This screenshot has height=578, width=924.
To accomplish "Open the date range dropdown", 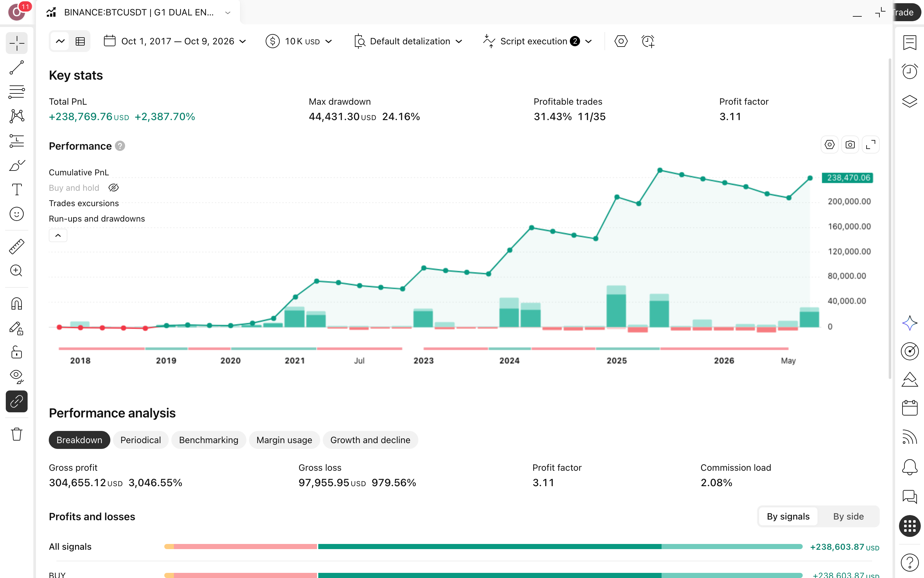I will pos(175,41).
